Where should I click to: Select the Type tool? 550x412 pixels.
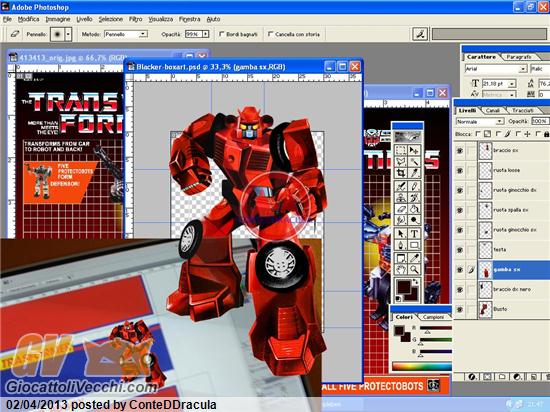[x=414, y=234]
